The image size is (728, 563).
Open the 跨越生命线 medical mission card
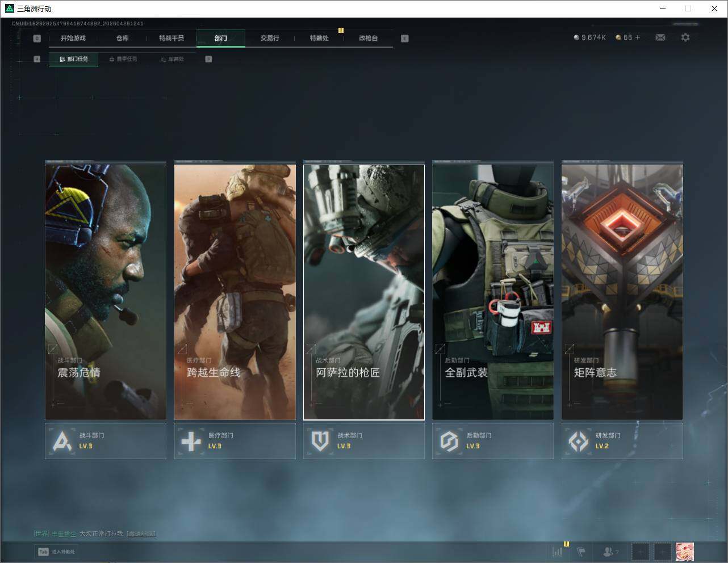pos(235,292)
